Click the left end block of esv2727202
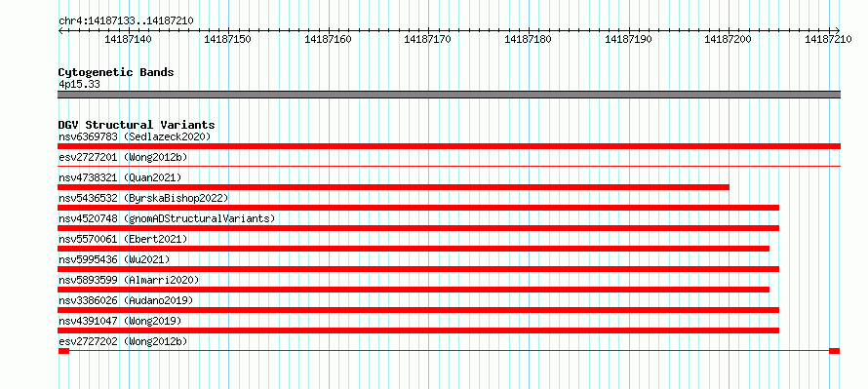This screenshot has width=868, height=389. tap(63, 351)
